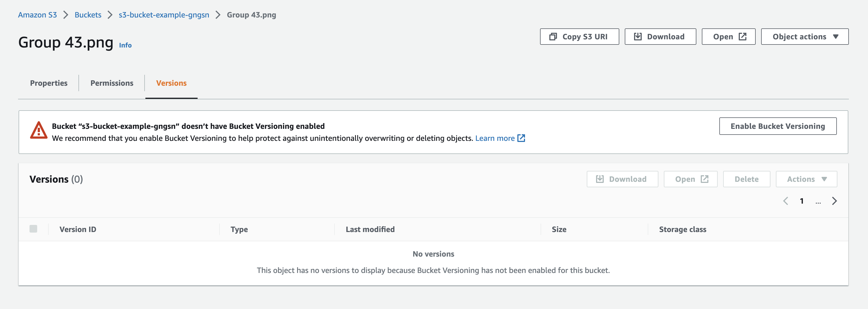Click Download in the Versions panel
This screenshot has height=309, width=868.
[x=622, y=179]
